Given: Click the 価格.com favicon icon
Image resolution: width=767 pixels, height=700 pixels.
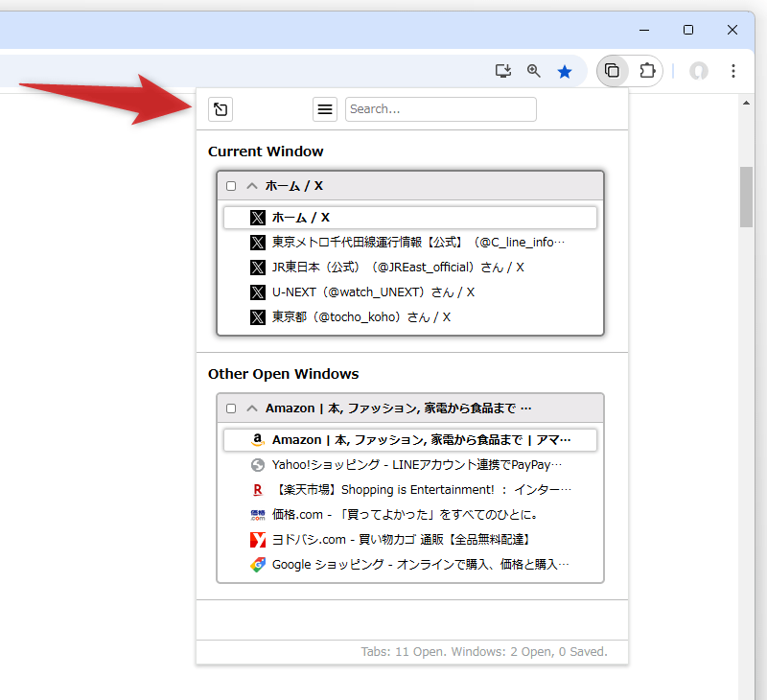Looking at the screenshot, I should click(x=258, y=515).
